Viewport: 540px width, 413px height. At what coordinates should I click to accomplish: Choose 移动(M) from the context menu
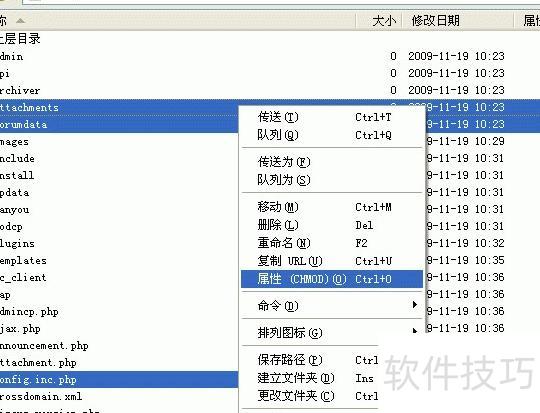332,207
